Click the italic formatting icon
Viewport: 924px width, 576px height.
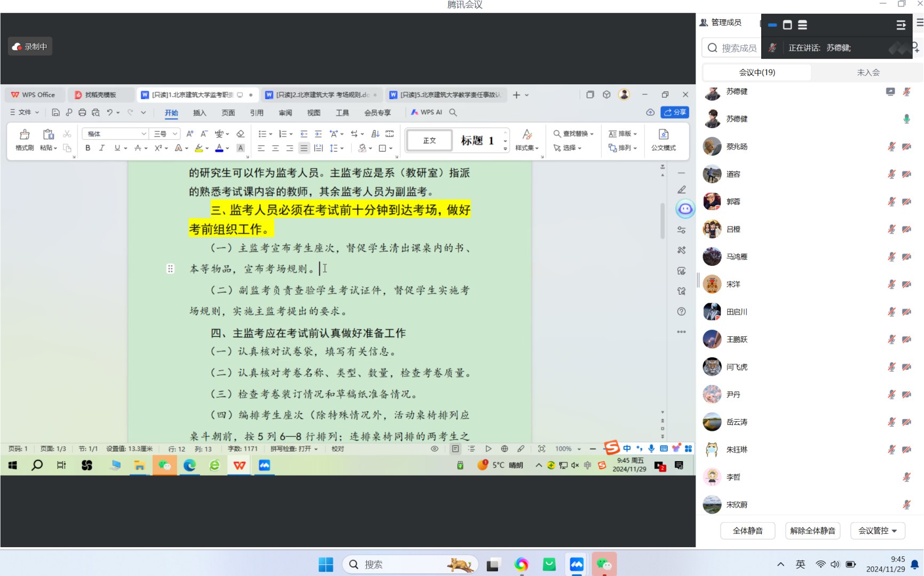[101, 148]
